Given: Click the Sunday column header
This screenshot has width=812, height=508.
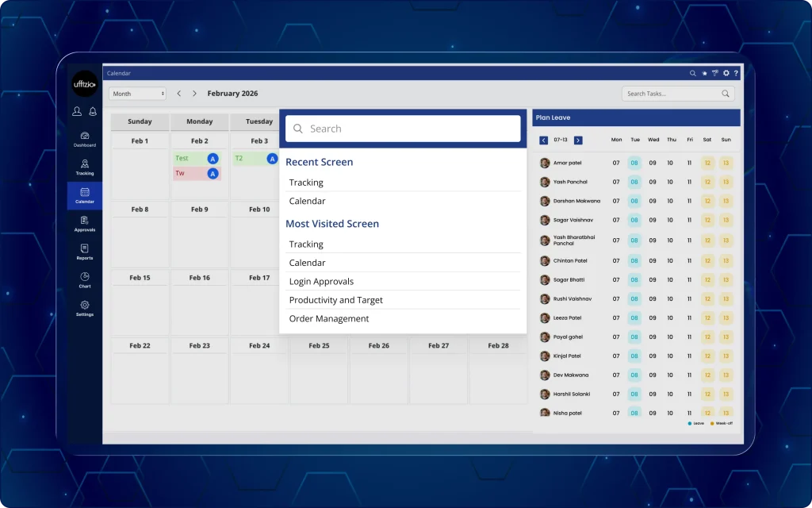Looking at the screenshot, I should (140, 121).
